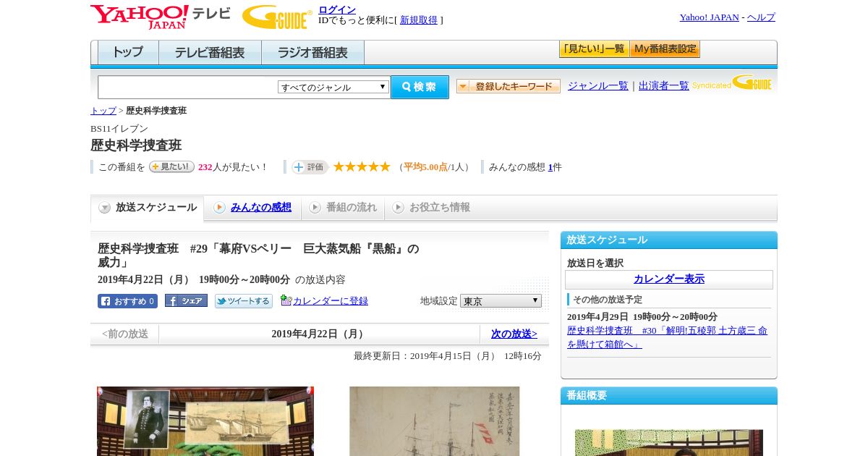
Task: Click the 見たい! add button
Action: (x=171, y=166)
